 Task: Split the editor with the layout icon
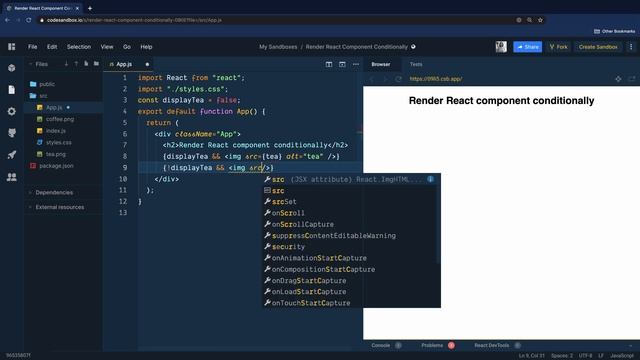coord(329,64)
